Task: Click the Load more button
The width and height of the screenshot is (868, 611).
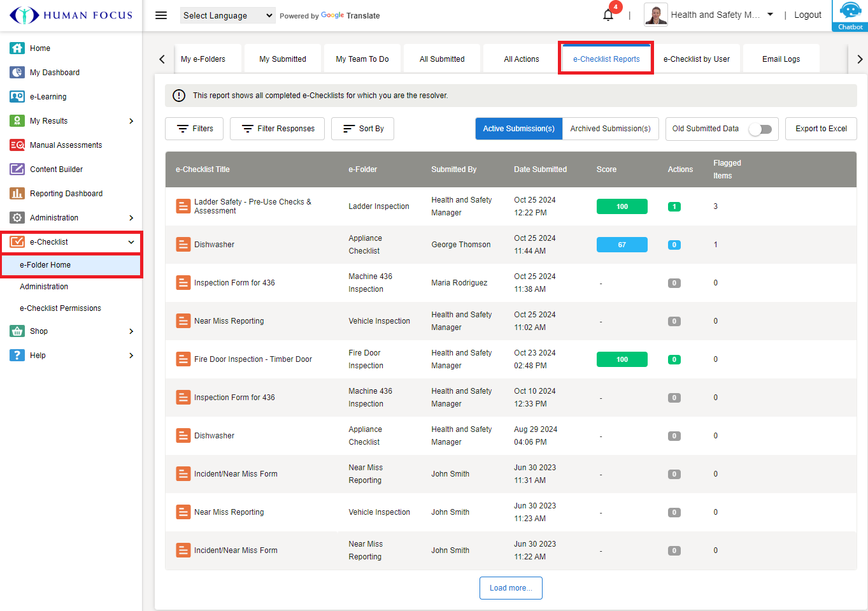Action: tap(510, 588)
